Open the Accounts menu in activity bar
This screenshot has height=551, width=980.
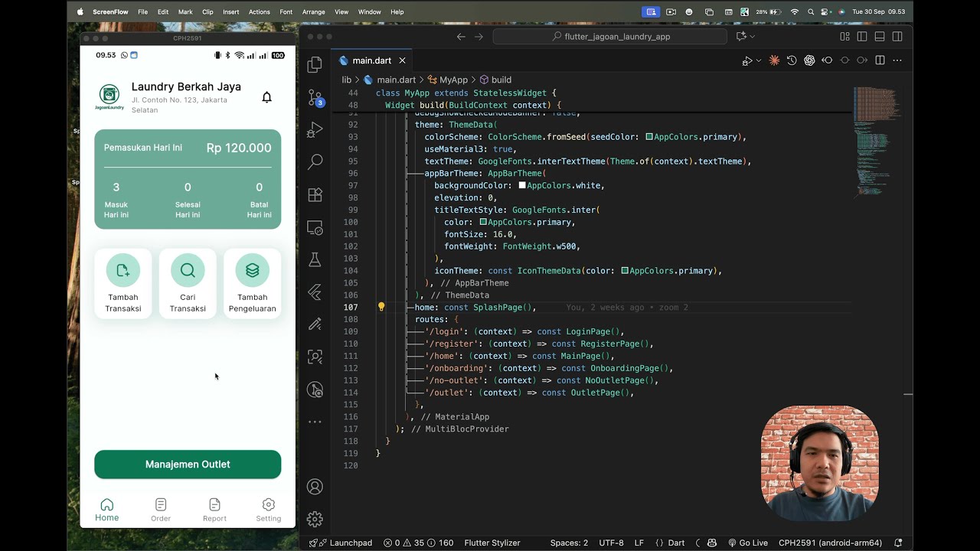coord(315,487)
